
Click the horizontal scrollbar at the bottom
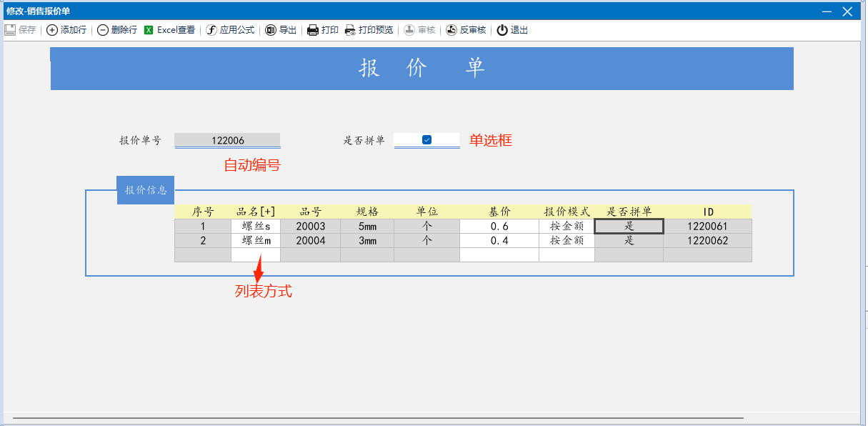click(x=377, y=417)
